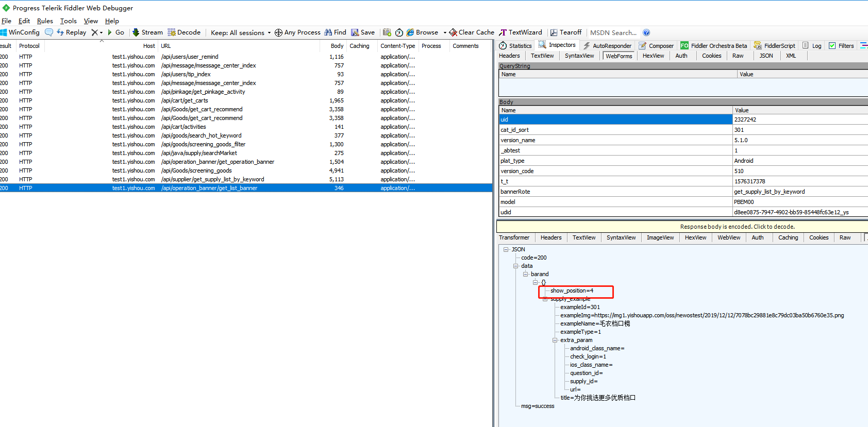Select the /api/java/supply/searchMarket session
This screenshot has height=427, width=868.
click(x=246, y=153)
